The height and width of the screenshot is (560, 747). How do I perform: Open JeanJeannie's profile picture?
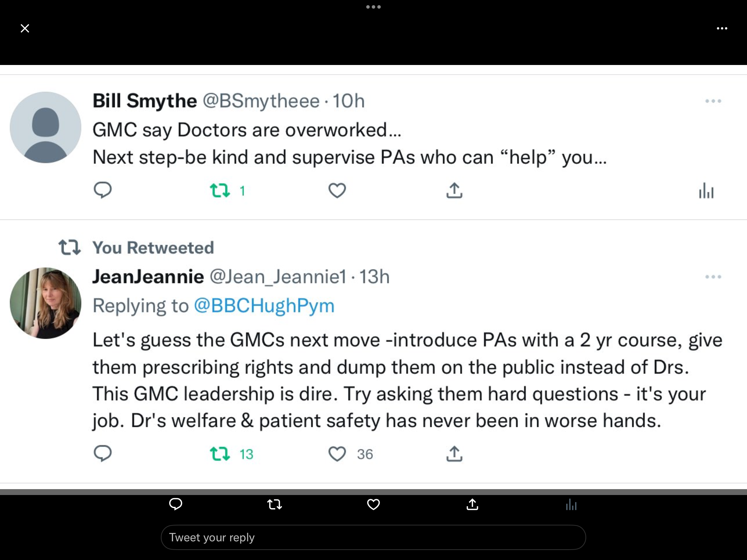[46, 303]
